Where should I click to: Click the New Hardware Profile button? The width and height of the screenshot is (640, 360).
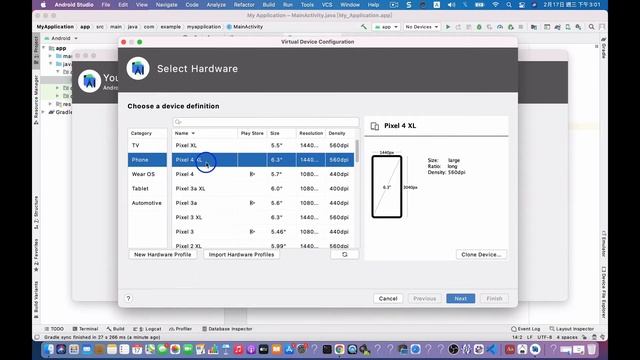[162, 254]
